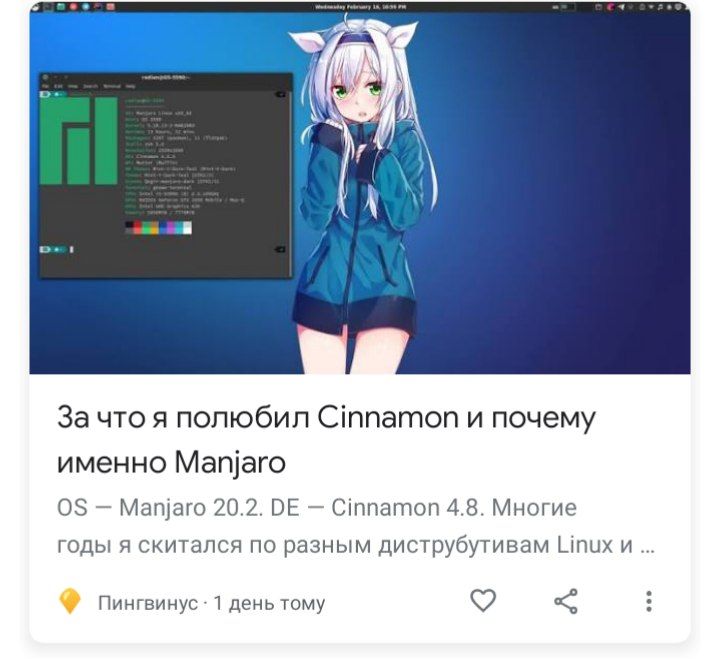Open the Help menu in terminal window

[x=130, y=86]
